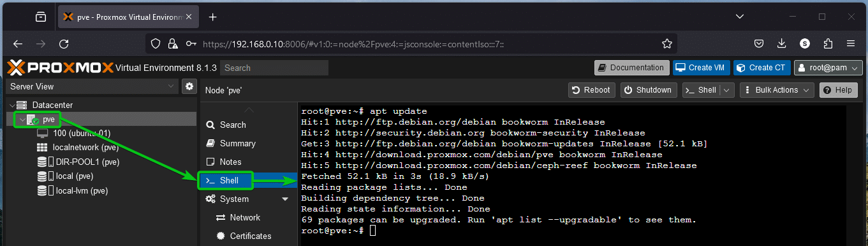Bookmark this page with the star icon

[x=667, y=44]
